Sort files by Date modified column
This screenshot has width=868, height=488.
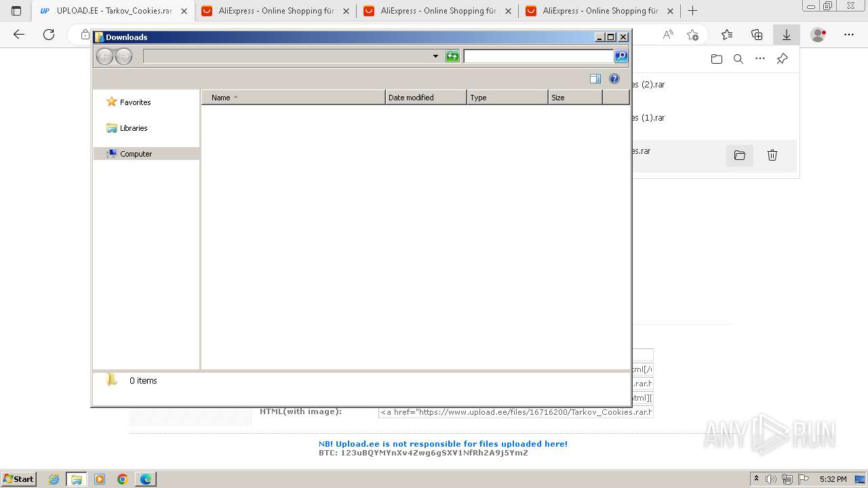(426, 98)
